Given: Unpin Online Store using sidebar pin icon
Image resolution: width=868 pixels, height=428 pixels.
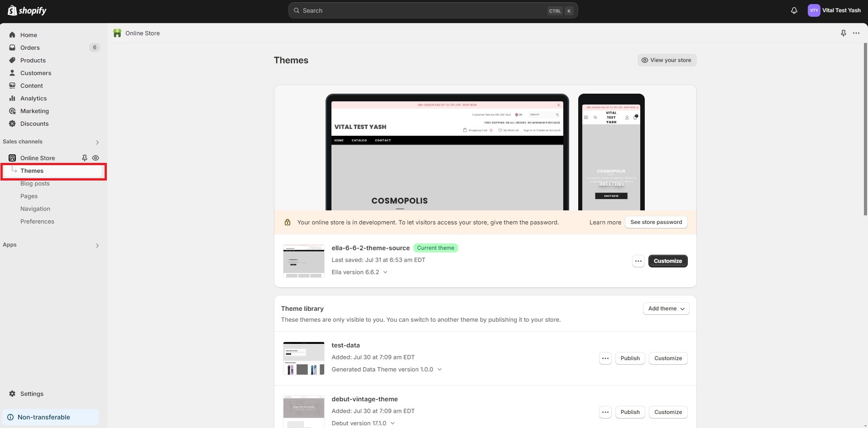Looking at the screenshot, I should (x=84, y=158).
